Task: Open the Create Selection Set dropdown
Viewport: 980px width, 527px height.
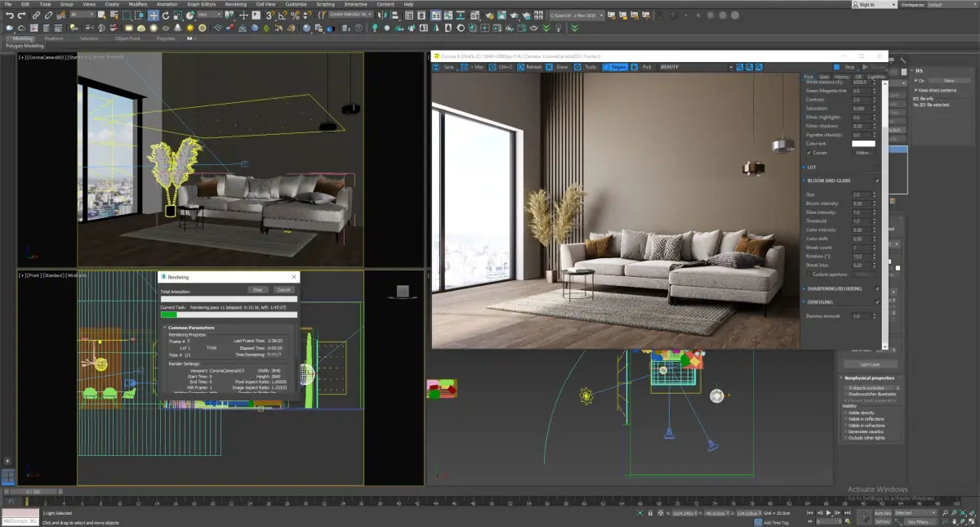Action: click(x=352, y=15)
